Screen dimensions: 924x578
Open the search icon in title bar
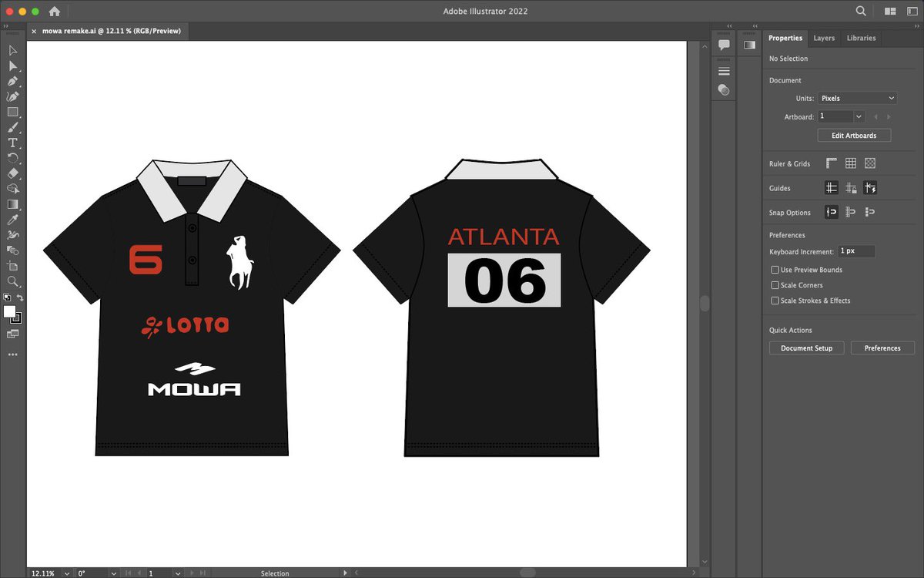point(862,11)
